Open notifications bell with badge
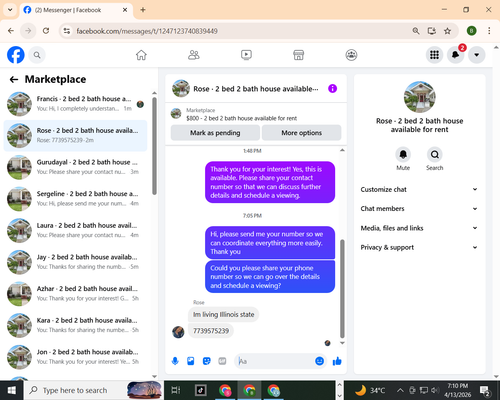Screen dimensions: 500x400 click(x=456, y=55)
